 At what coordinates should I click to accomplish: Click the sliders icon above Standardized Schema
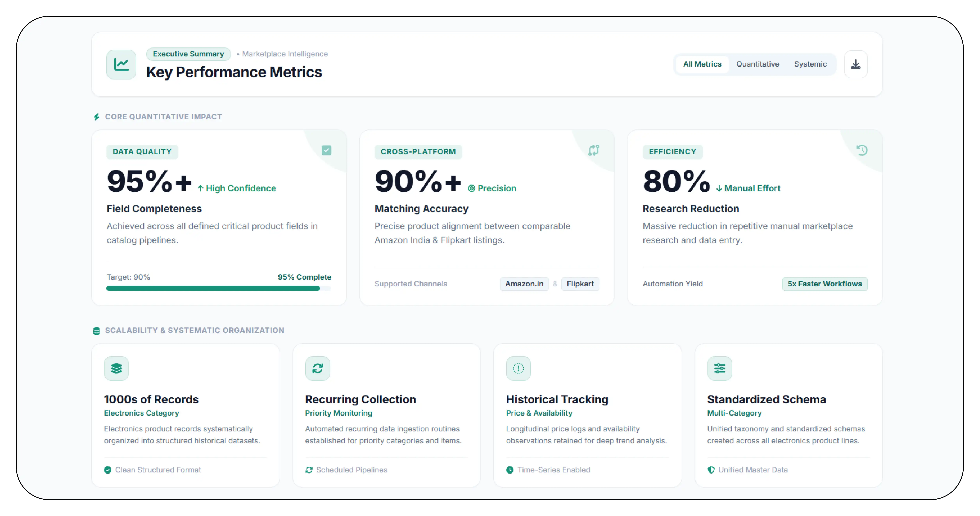(719, 368)
